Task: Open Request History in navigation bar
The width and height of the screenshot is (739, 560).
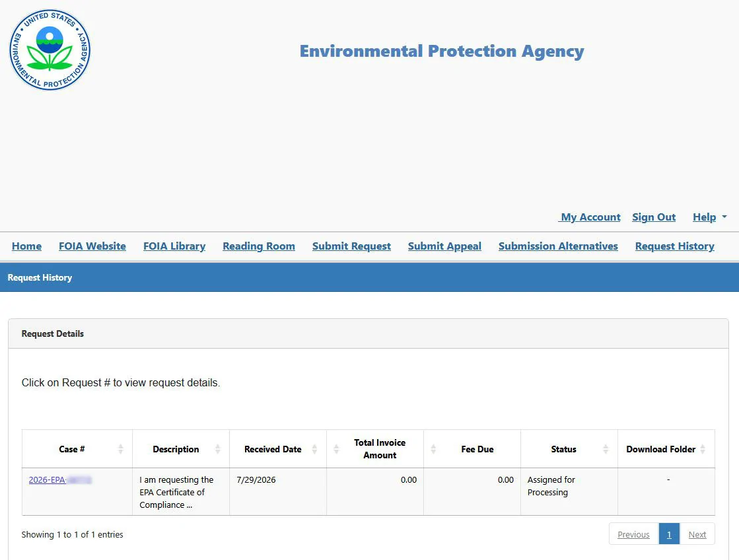Action: (674, 246)
